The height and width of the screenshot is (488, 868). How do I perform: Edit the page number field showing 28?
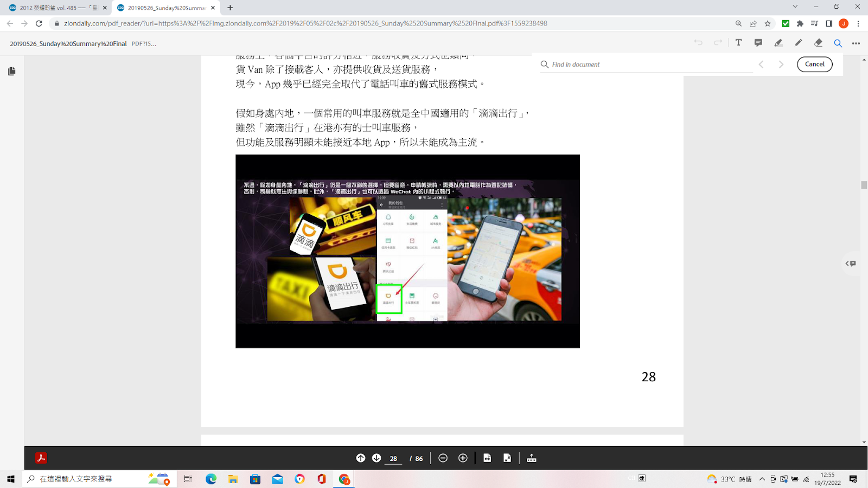[x=393, y=459]
